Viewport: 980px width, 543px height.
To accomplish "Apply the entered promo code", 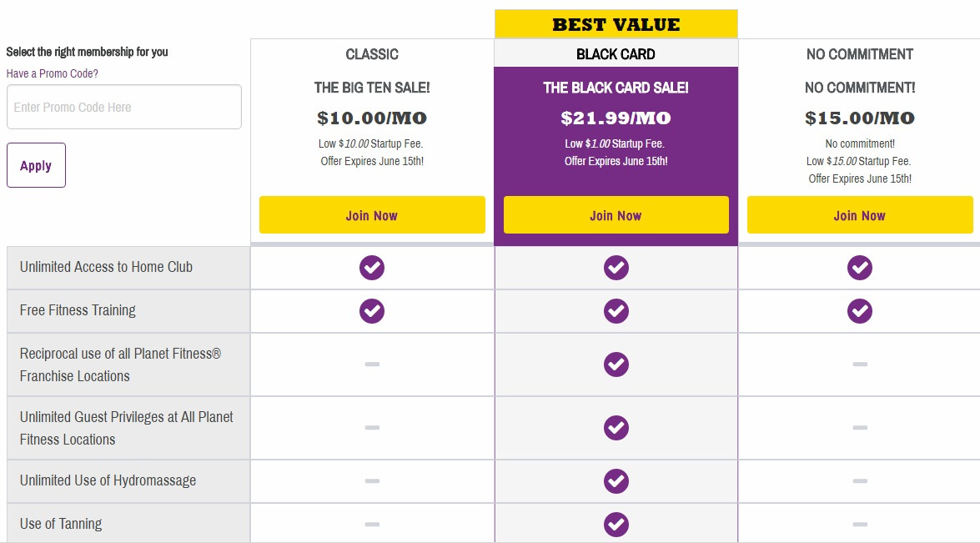I will [x=36, y=165].
